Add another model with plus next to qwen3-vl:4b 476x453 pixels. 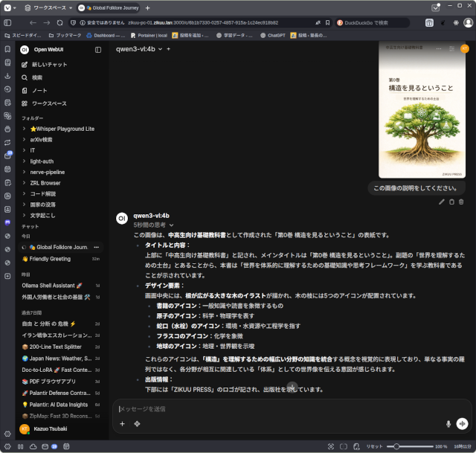point(169,49)
